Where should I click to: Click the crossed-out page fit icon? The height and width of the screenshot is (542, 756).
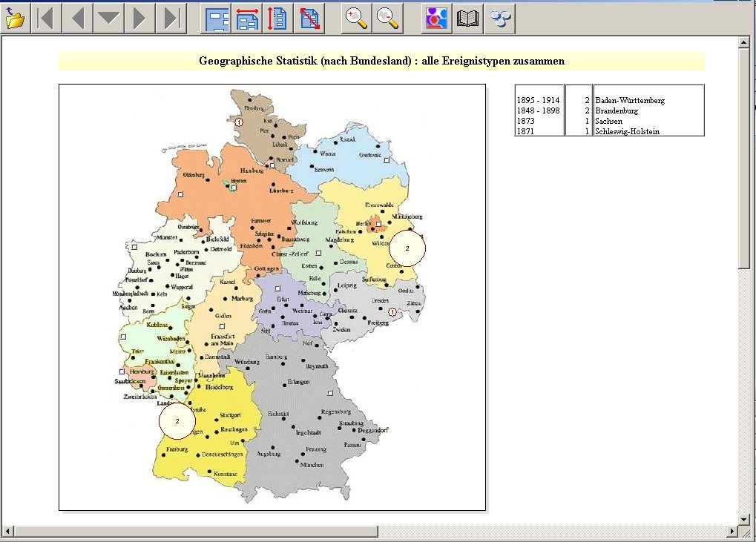click(x=309, y=19)
